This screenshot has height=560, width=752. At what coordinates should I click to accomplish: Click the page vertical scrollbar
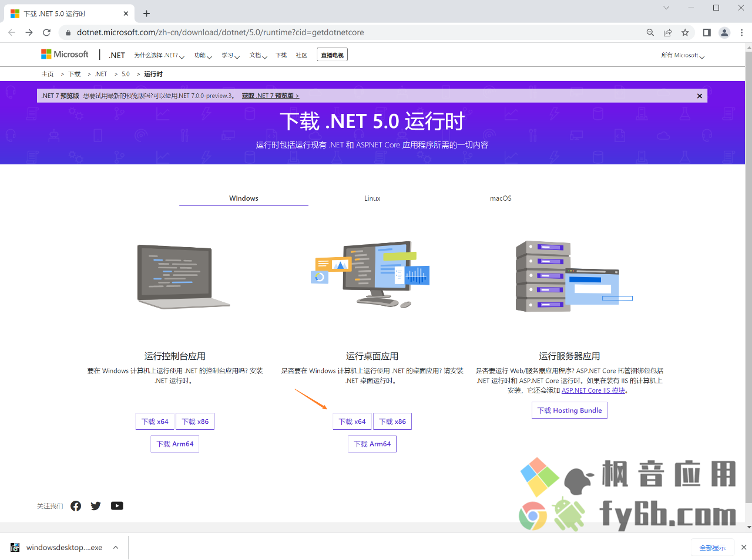tap(748, 276)
